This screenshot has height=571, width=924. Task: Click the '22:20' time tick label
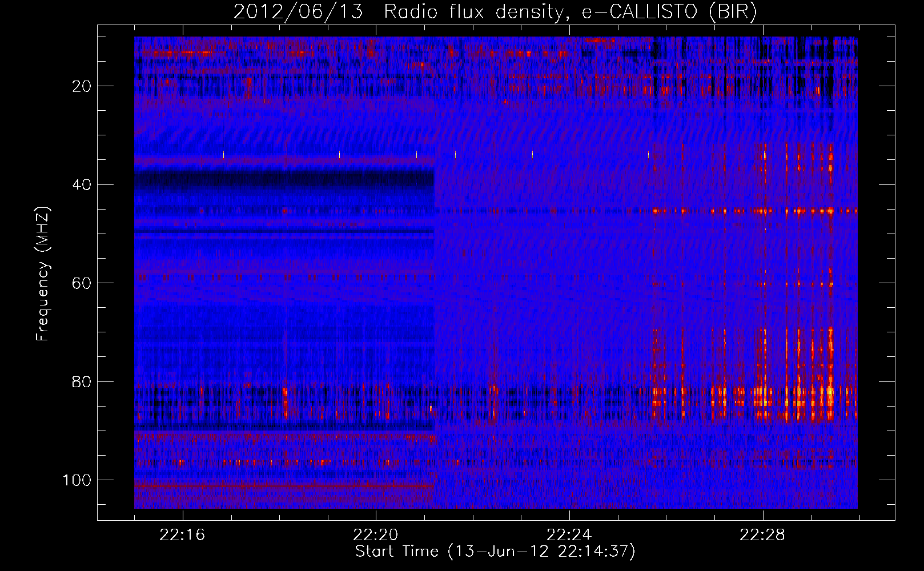(376, 535)
